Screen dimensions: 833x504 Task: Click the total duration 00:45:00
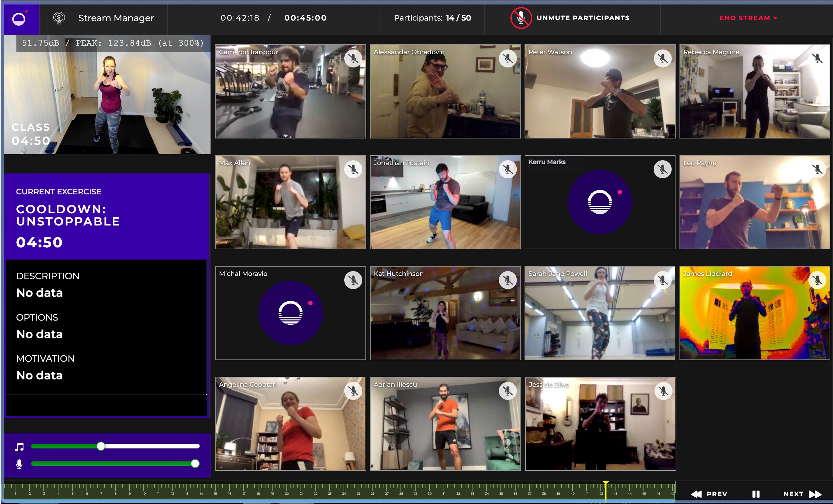[x=305, y=18]
